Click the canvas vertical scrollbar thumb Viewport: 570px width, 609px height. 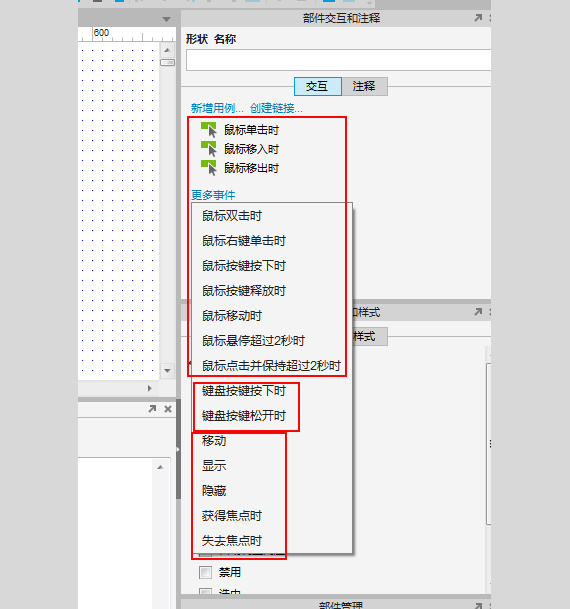point(167,63)
